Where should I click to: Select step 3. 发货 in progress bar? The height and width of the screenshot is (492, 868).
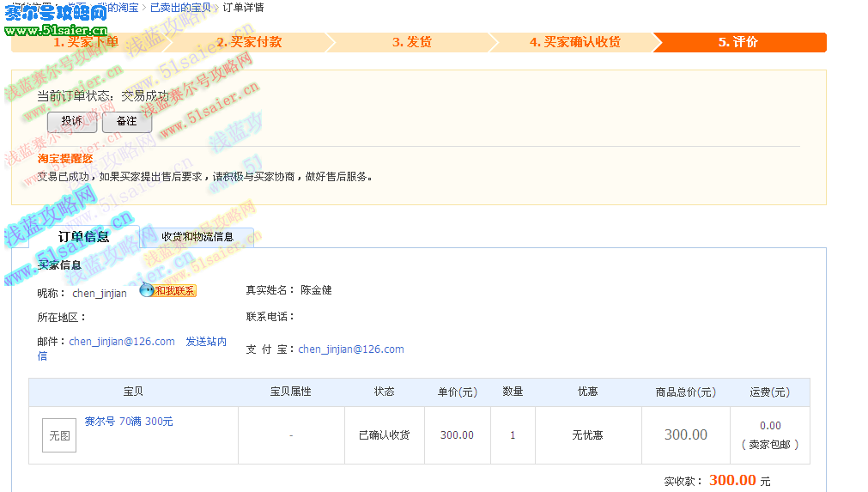(x=412, y=42)
